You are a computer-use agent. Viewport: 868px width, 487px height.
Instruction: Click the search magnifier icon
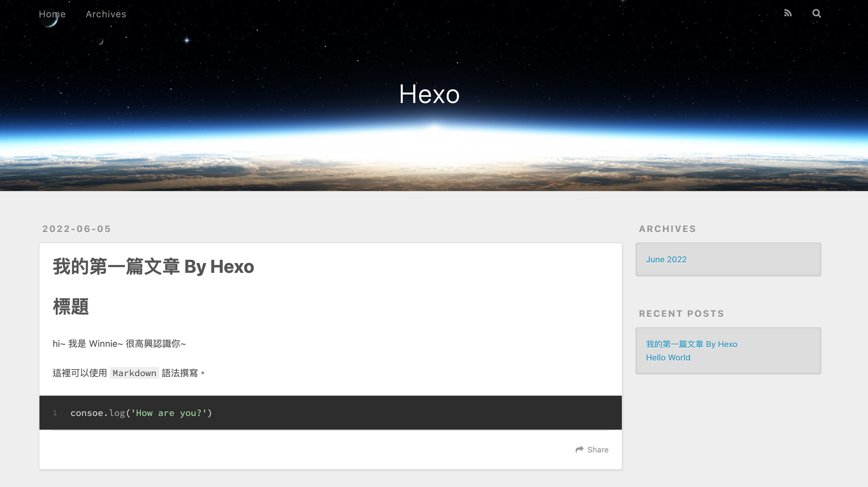tap(816, 13)
